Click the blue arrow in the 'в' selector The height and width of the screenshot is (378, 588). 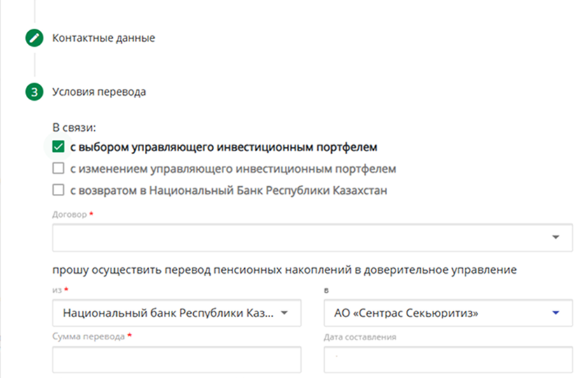(556, 313)
